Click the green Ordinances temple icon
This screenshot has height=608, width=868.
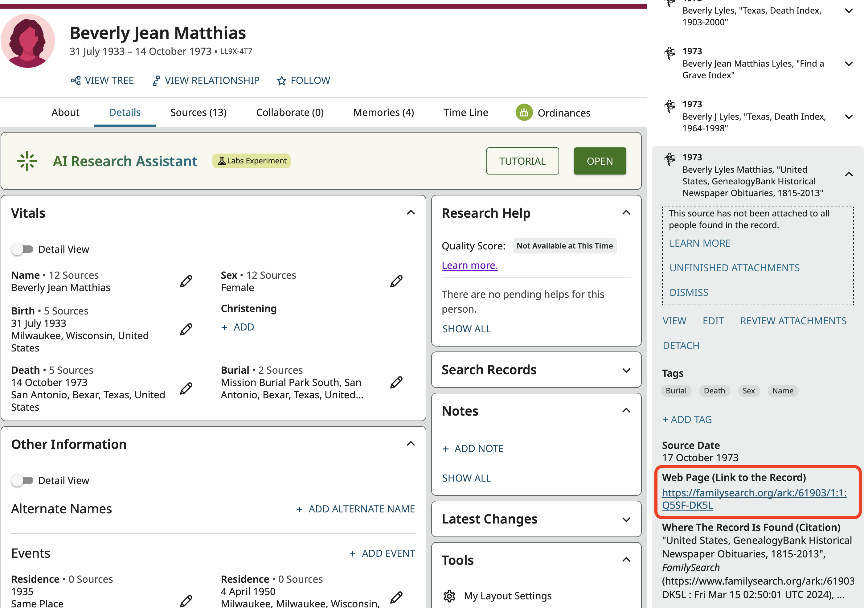[524, 113]
